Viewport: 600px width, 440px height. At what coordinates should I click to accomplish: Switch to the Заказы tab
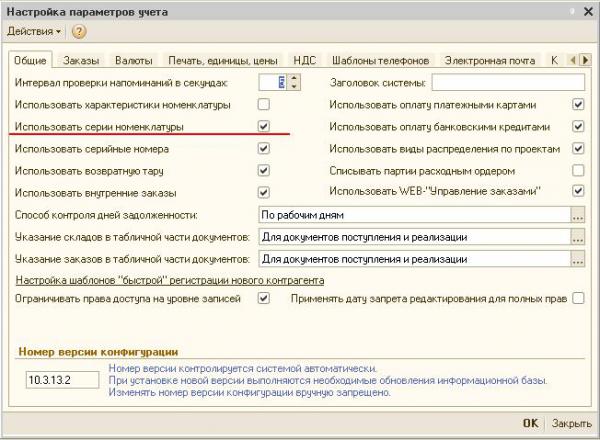tap(81, 61)
